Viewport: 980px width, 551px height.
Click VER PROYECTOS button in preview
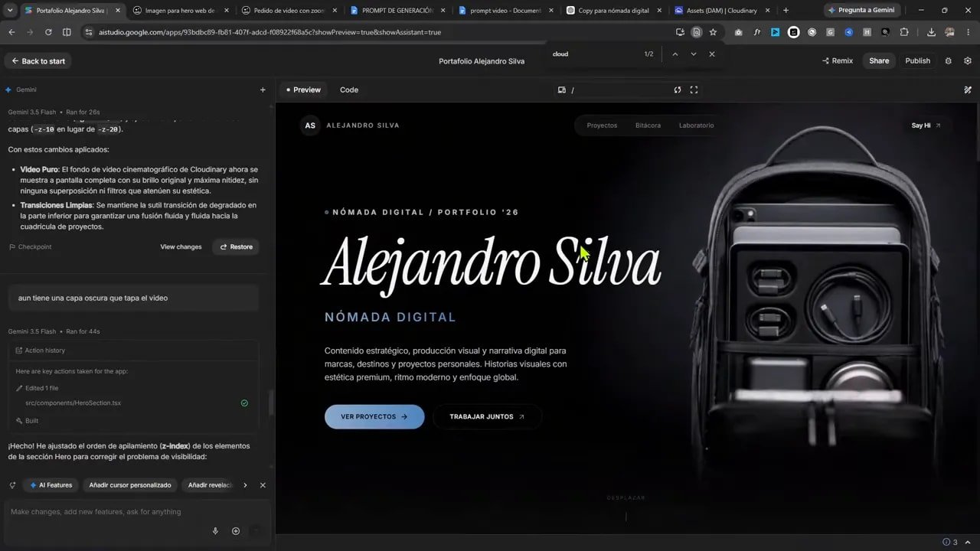[x=374, y=417]
